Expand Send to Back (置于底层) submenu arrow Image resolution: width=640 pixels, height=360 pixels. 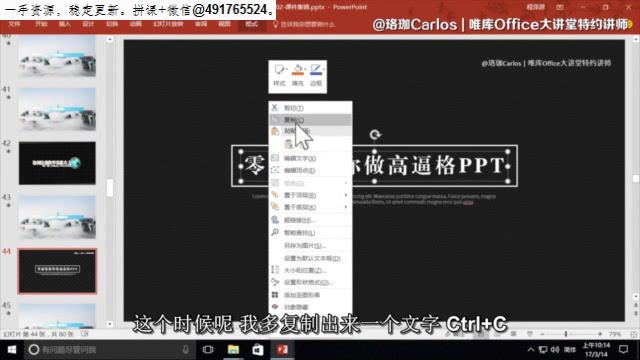click(346, 207)
